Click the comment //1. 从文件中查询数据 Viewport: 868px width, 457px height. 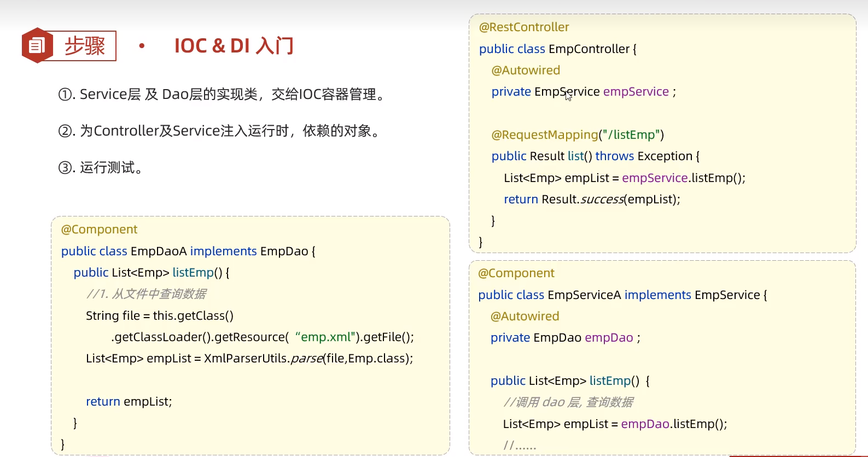146,294
